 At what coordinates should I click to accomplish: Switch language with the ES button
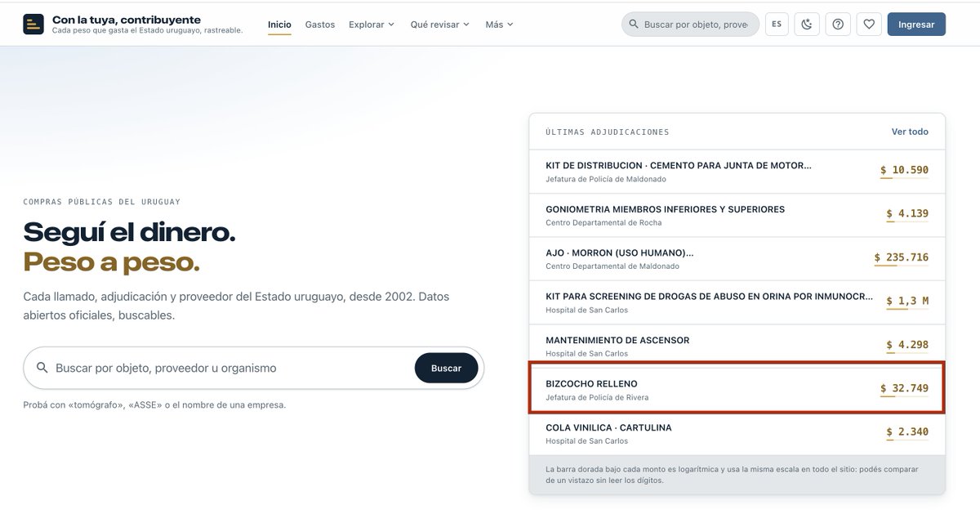(x=777, y=25)
